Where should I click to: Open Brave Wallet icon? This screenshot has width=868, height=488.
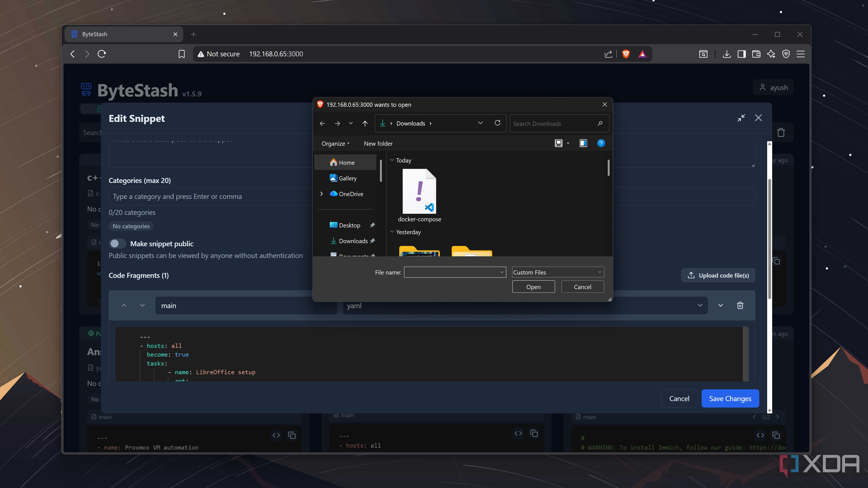756,54
